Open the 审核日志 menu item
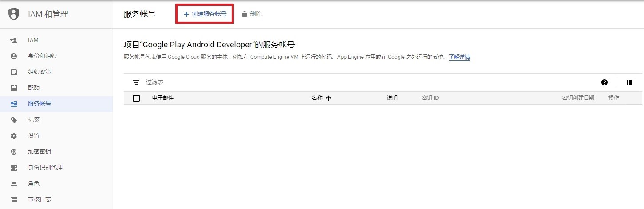Image resolution: width=644 pixels, height=209 pixels. pyautogui.click(x=56, y=200)
